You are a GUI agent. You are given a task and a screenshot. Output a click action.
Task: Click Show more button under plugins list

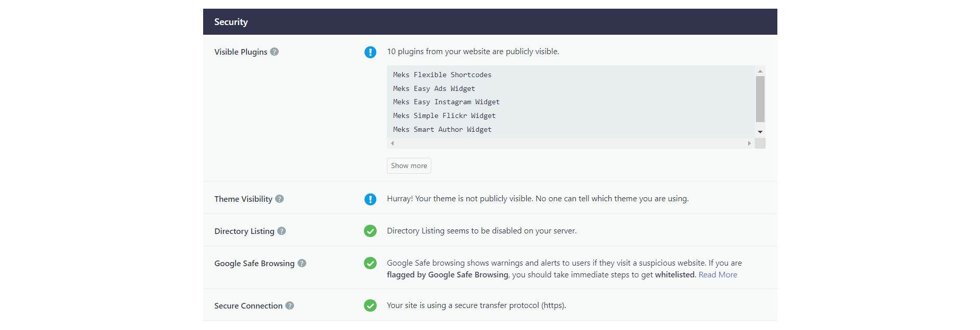(409, 166)
